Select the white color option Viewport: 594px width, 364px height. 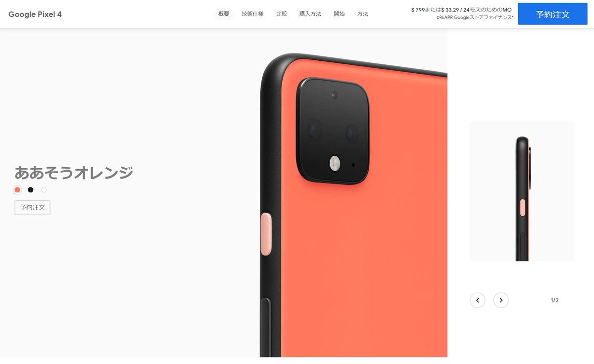coord(44,190)
